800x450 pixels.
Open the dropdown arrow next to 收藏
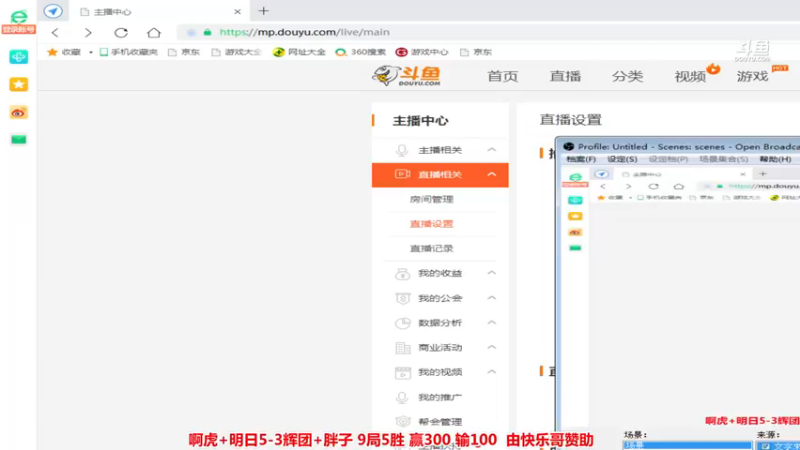click(91, 52)
